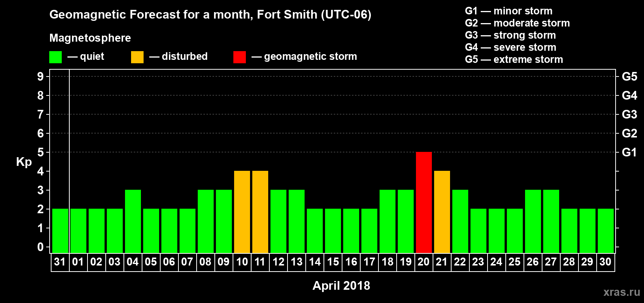
Task: Click date label 30 on the axis
Action: (605, 262)
